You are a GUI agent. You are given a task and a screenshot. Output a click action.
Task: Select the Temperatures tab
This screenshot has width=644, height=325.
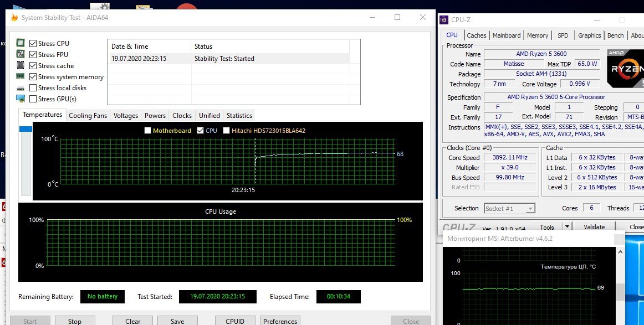tap(42, 115)
